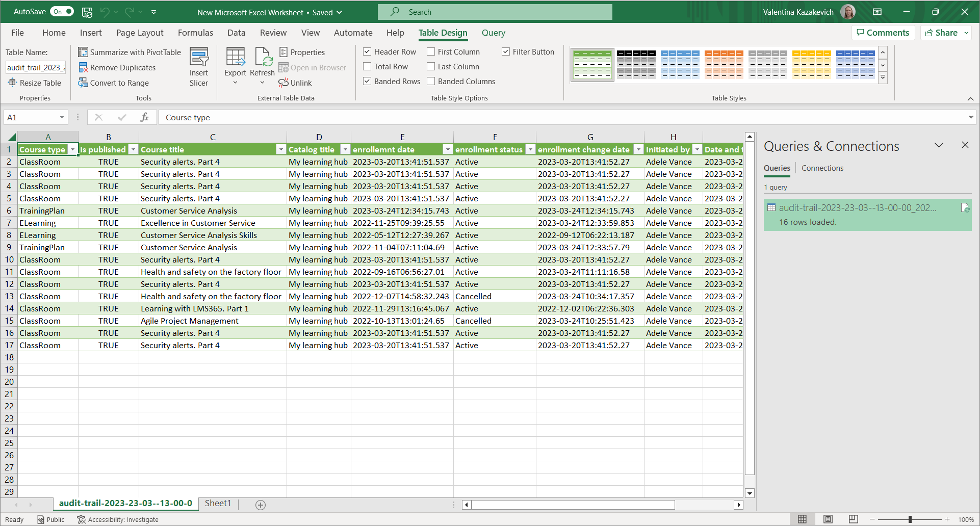
Task: Click Summarize with PivotTable icon
Action: (83, 52)
